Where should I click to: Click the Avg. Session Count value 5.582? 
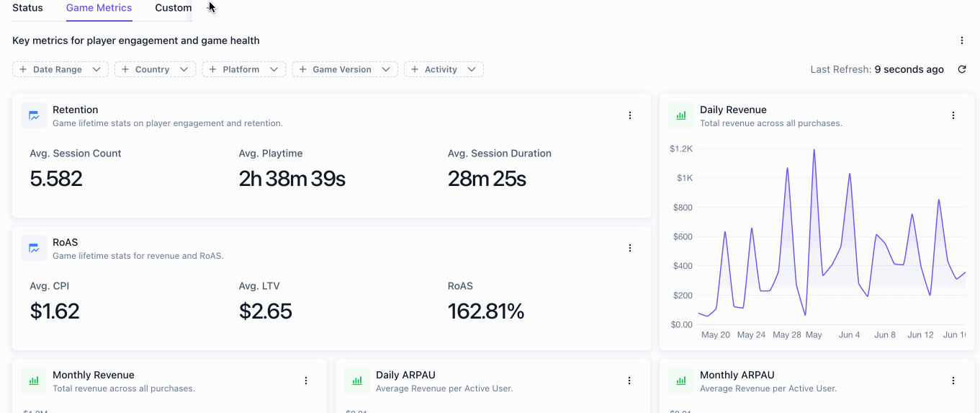(x=56, y=179)
